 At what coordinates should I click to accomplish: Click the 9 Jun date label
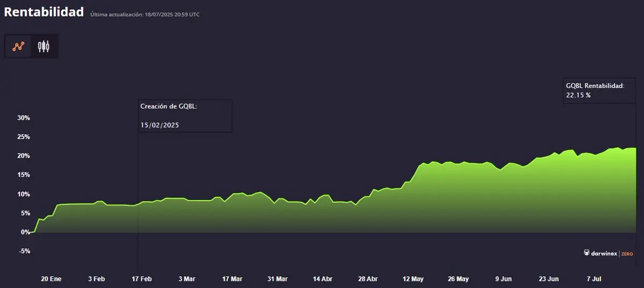(x=503, y=278)
